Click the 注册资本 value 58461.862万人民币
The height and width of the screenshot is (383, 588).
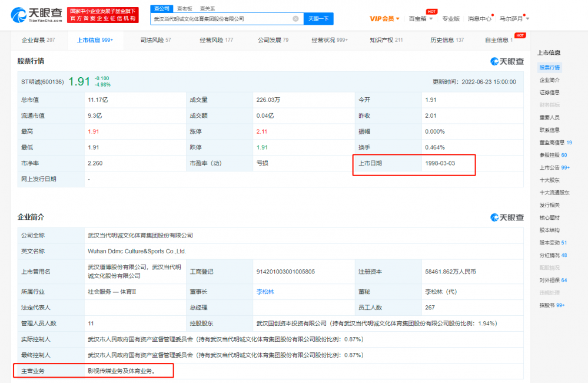coord(450,272)
